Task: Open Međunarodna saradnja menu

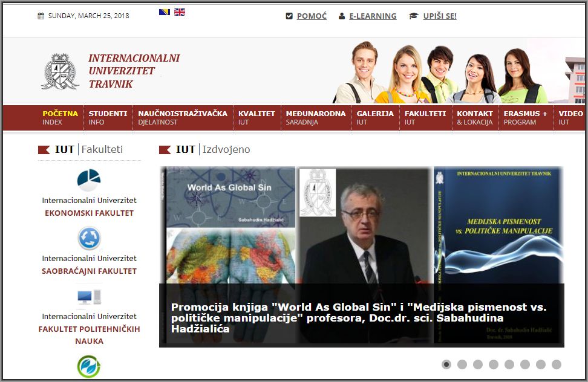Action: click(316, 118)
